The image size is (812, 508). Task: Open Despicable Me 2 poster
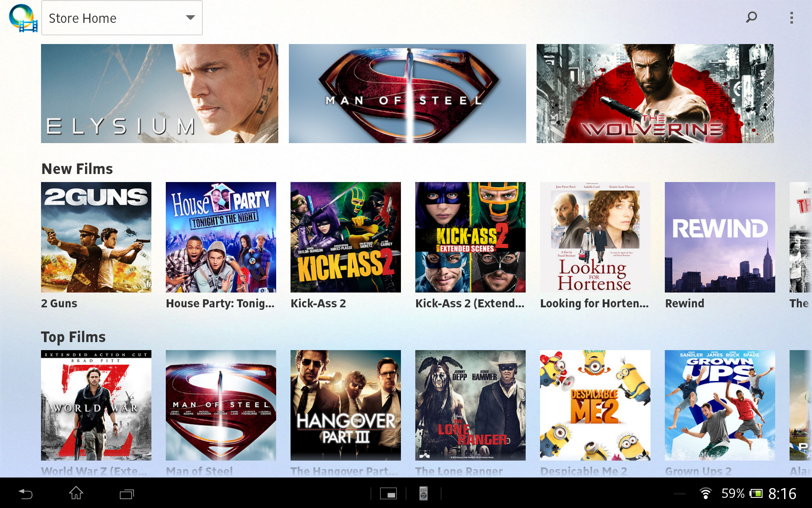click(595, 405)
